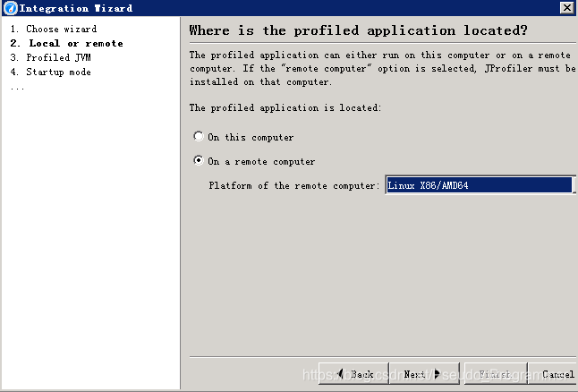This screenshot has width=578, height=392.
Task: Go to the previous step with Back
Action: 353,374
